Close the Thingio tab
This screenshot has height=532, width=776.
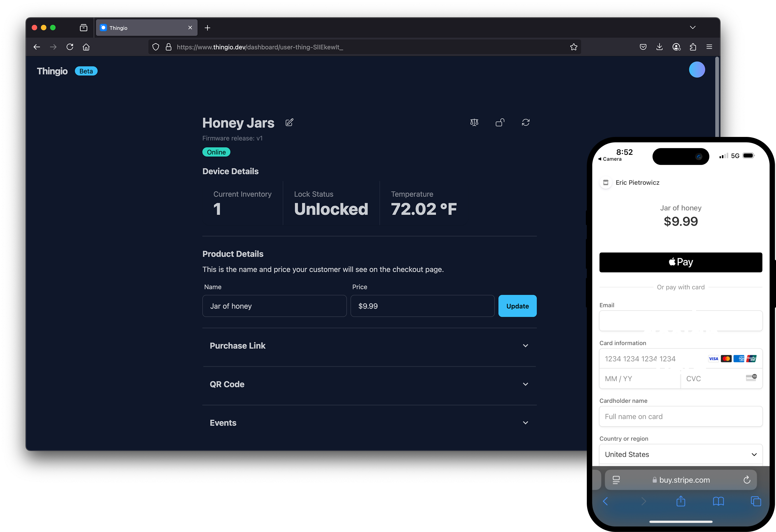pyautogui.click(x=190, y=28)
